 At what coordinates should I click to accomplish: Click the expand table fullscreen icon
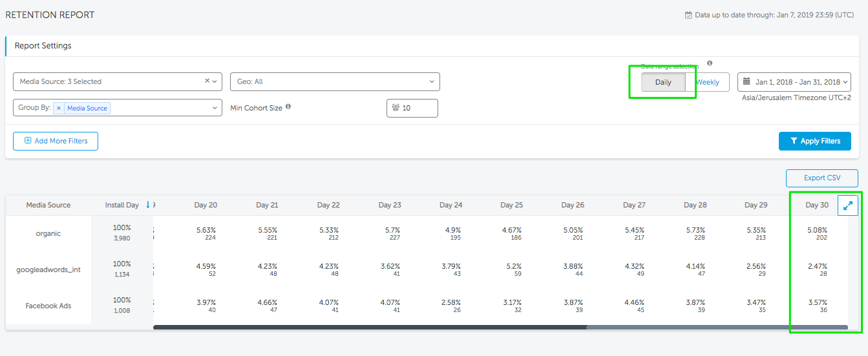pyautogui.click(x=848, y=205)
